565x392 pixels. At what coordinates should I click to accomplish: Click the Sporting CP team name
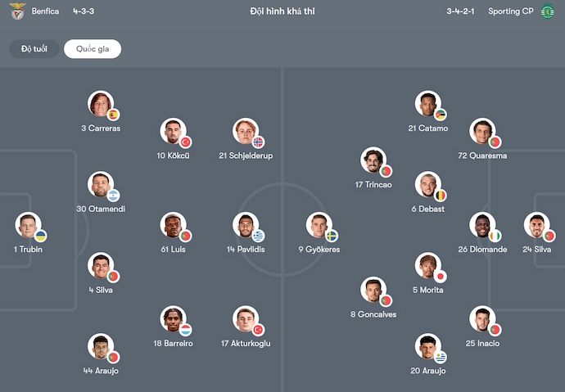[510, 11]
